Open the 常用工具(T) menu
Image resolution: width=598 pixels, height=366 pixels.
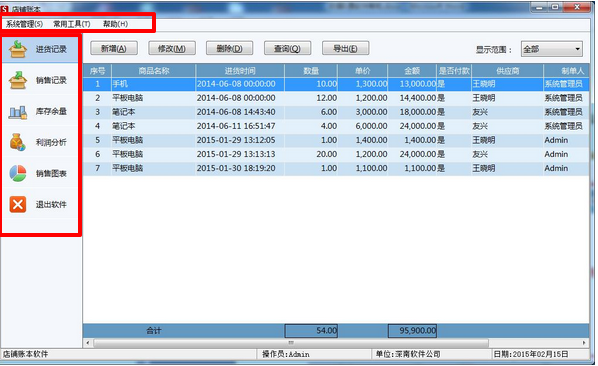[72, 24]
